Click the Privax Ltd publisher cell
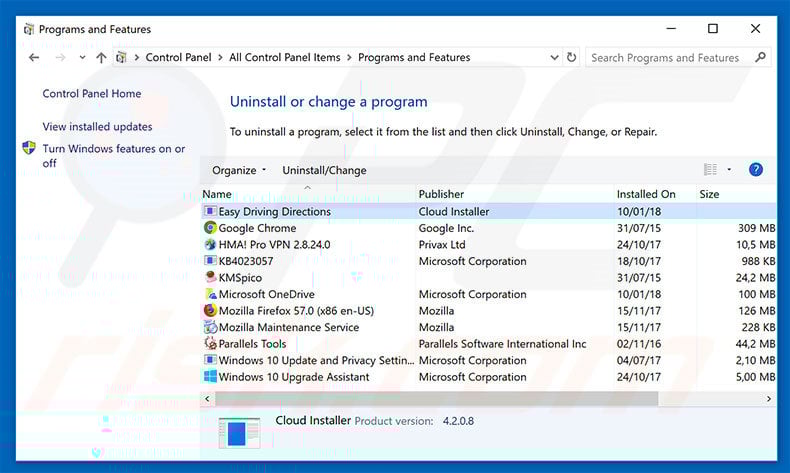 442,245
